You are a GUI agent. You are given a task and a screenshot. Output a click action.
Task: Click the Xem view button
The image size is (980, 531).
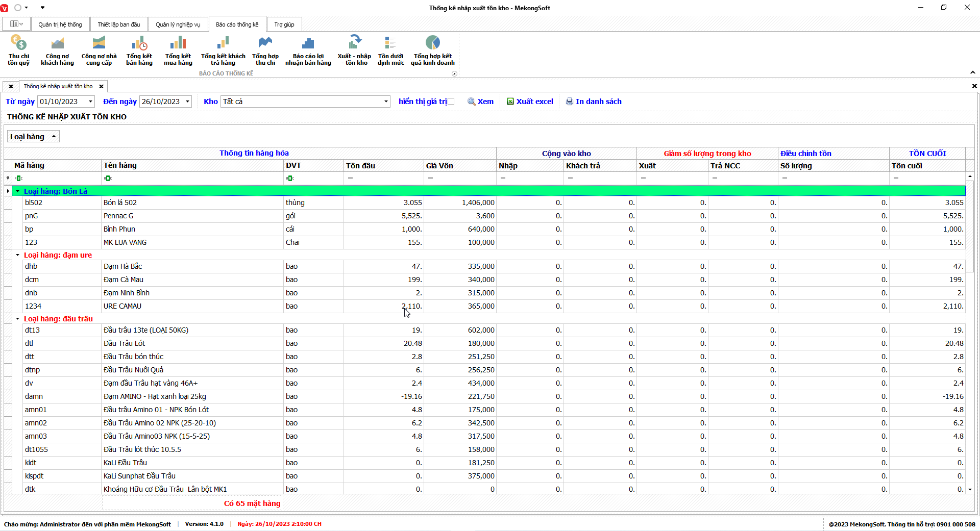[x=480, y=102]
